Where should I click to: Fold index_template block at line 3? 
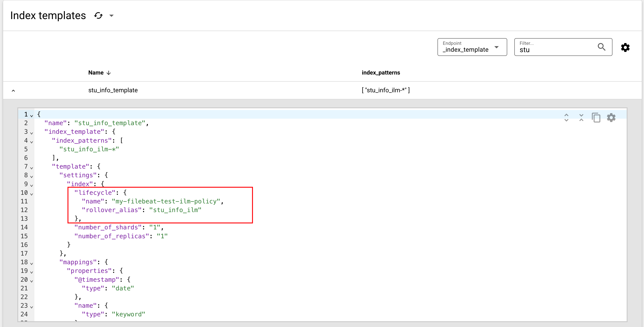(32, 133)
